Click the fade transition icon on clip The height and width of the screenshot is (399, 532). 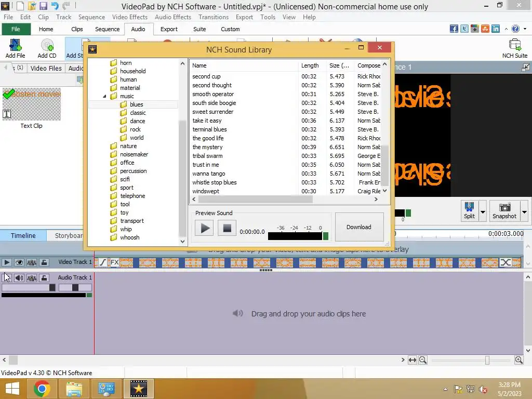tap(103, 262)
